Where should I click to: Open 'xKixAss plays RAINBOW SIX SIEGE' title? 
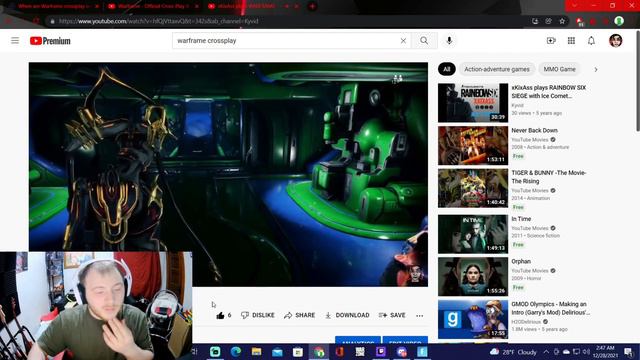549,91
